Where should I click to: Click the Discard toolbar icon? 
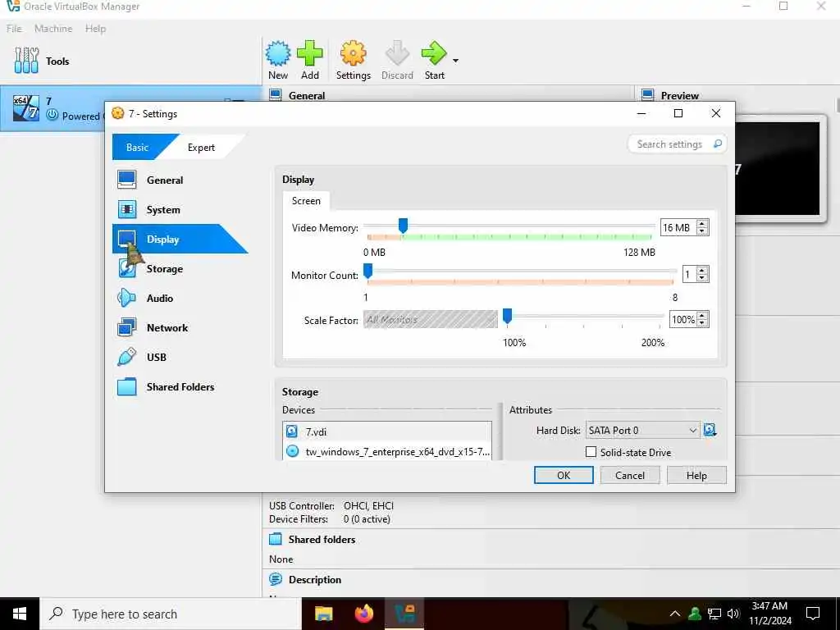397,53
